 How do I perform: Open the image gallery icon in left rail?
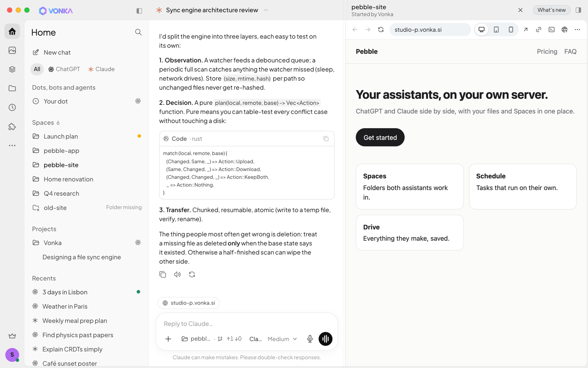pos(12,50)
